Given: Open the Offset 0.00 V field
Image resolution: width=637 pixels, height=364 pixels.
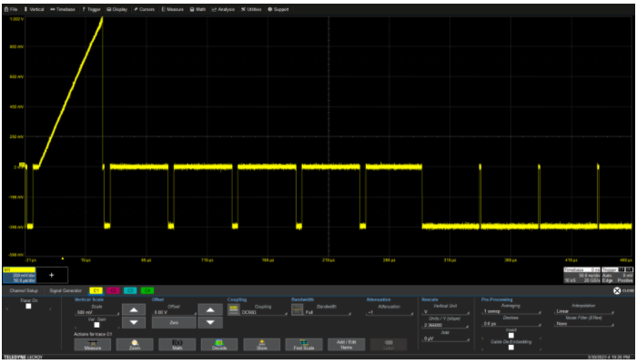Looking at the screenshot, I should 174,312.
